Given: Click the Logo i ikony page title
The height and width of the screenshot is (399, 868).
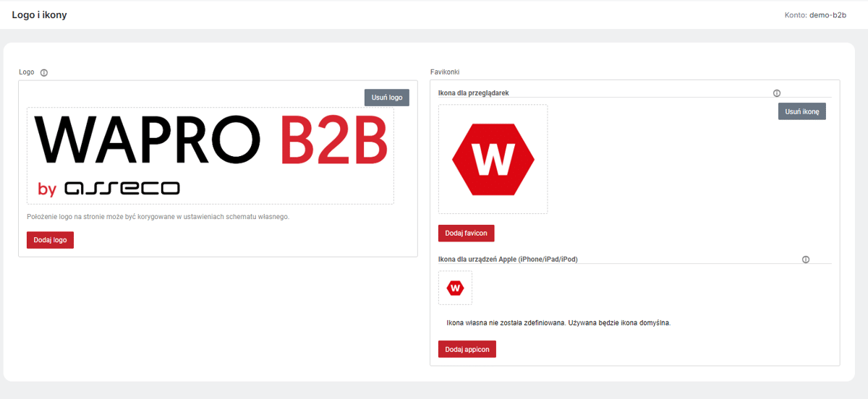Looking at the screenshot, I should coord(40,14).
